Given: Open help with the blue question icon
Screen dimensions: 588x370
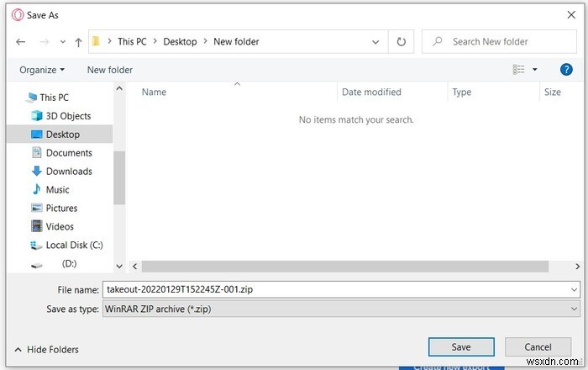Looking at the screenshot, I should pyautogui.click(x=566, y=70).
